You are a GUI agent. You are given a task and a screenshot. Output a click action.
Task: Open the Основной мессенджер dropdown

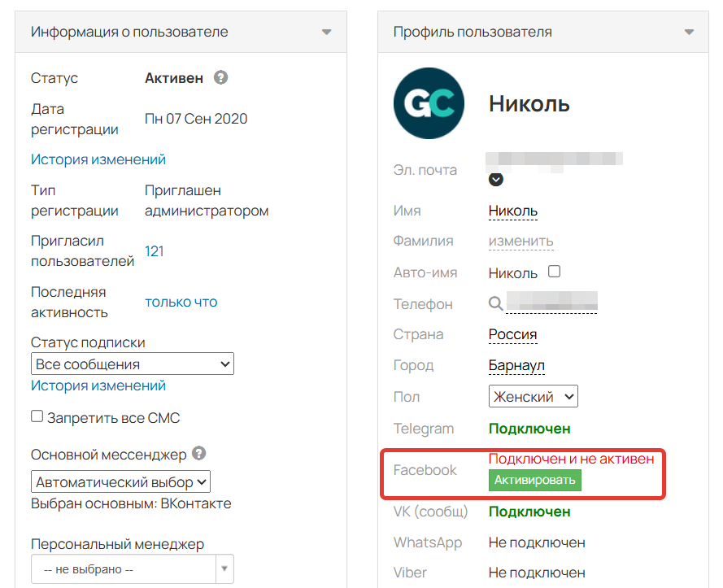[120, 482]
